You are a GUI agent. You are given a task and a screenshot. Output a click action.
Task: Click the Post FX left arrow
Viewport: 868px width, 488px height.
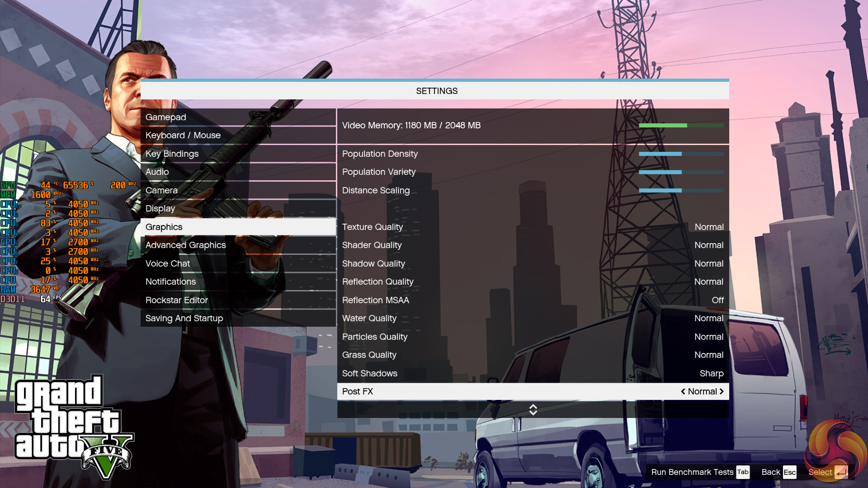[683, 391]
